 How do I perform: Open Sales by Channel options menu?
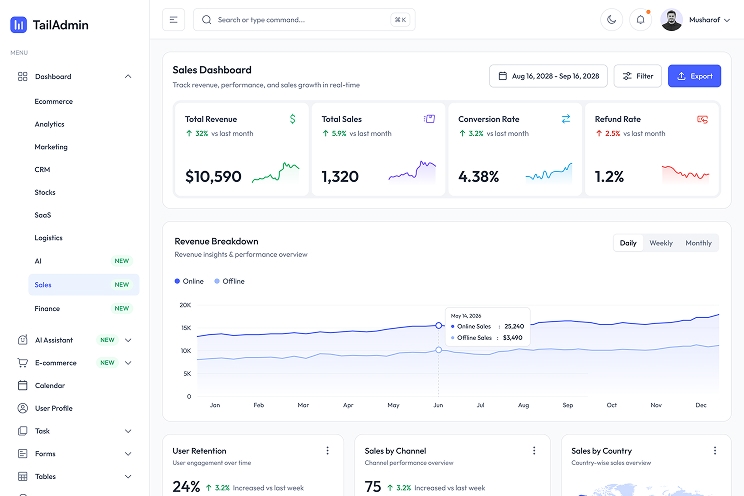click(x=534, y=450)
